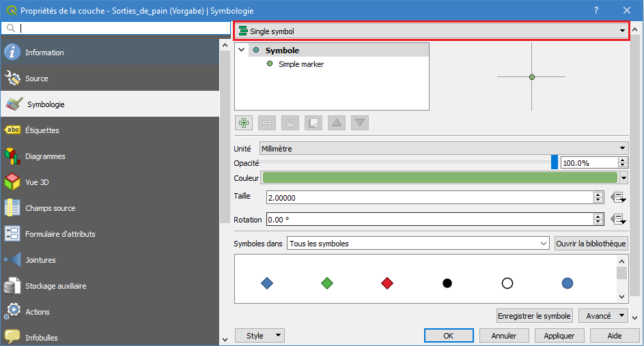Click the Champs source icon
This screenshot has height=346, width=644.
[x=12, y=207]
